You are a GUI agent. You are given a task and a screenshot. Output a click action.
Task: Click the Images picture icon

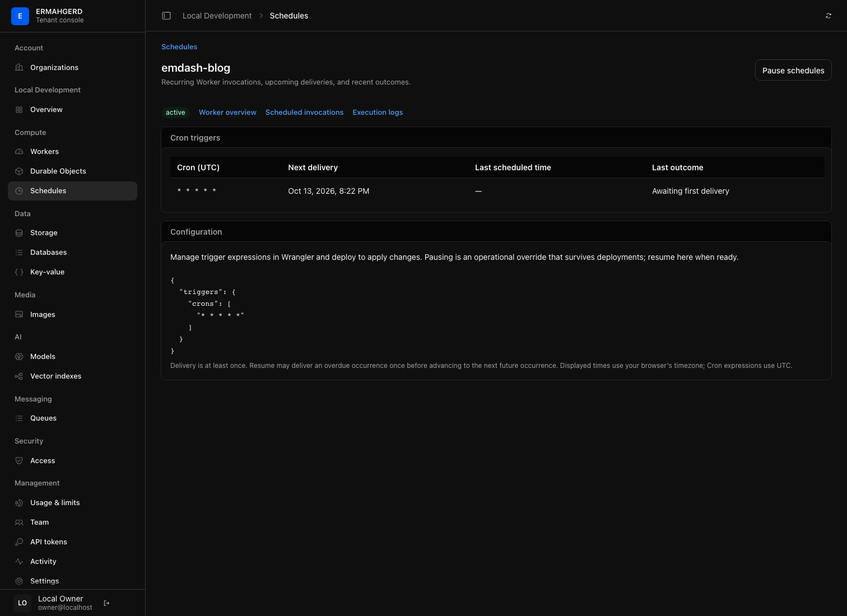(x=19, y=315)
